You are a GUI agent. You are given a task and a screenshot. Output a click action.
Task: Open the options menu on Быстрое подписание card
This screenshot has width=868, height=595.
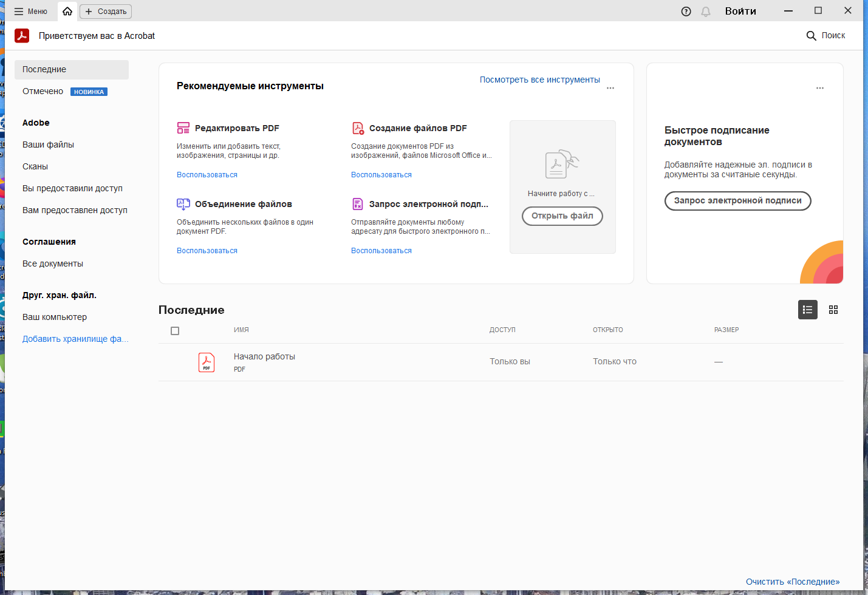820,87
